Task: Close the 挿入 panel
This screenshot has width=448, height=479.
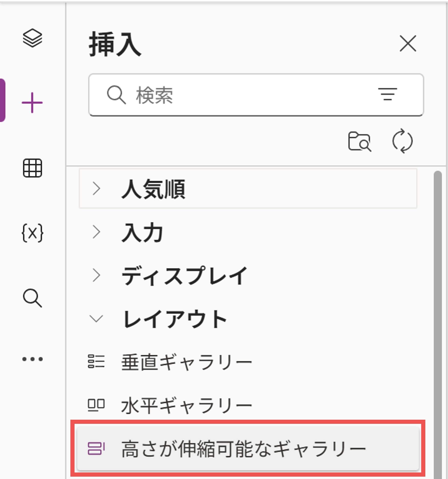Action: coord(408,43)
